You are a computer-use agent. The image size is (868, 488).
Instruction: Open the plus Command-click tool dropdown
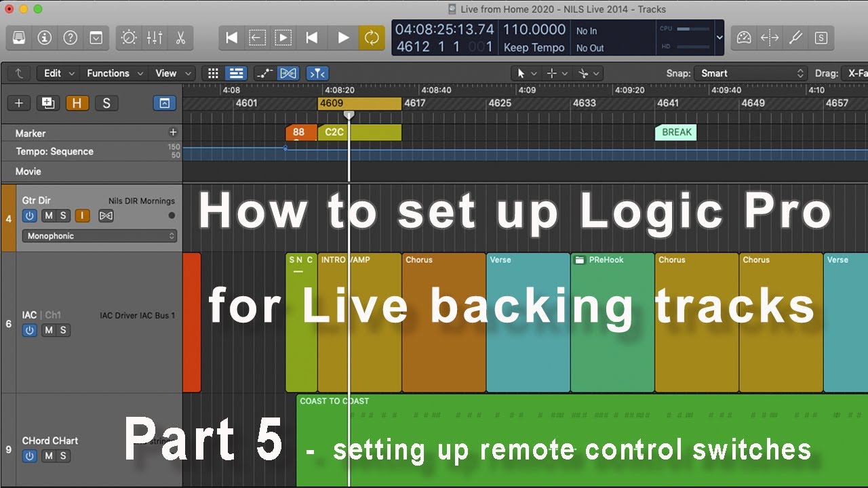pos(557,73)
